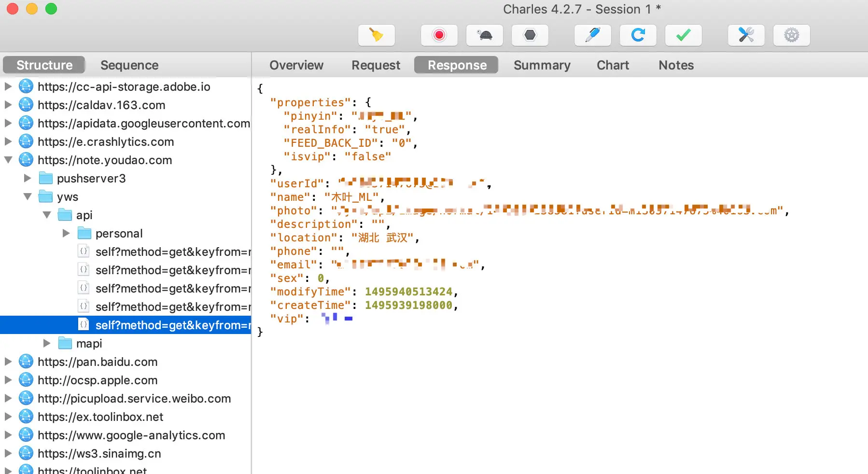Select the pushserver3 folder name
868x474 pixels.
[91, 179]
